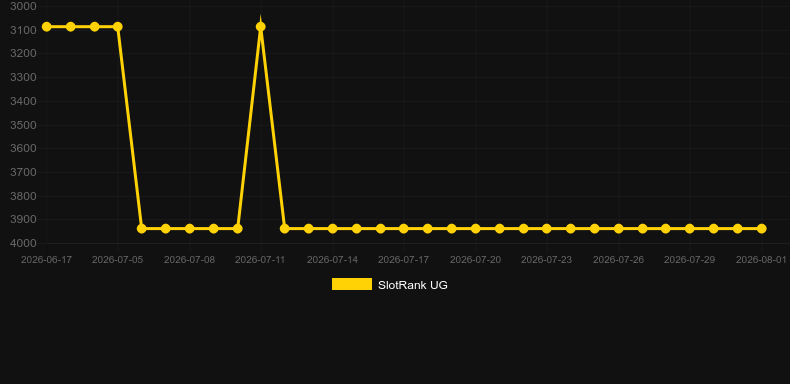
Task: Select the low point immediately before the 07-11 spike
Action: 237,229
